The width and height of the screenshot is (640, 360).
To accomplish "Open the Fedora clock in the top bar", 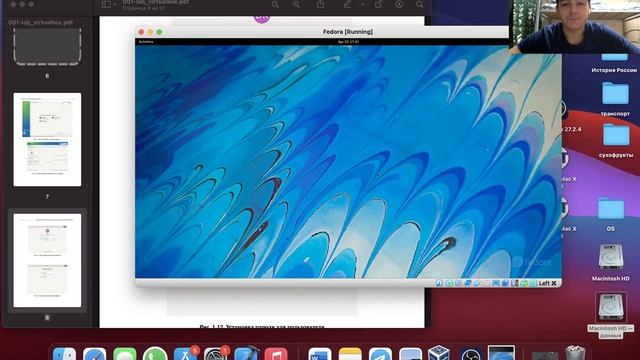I will coord(348,42).
